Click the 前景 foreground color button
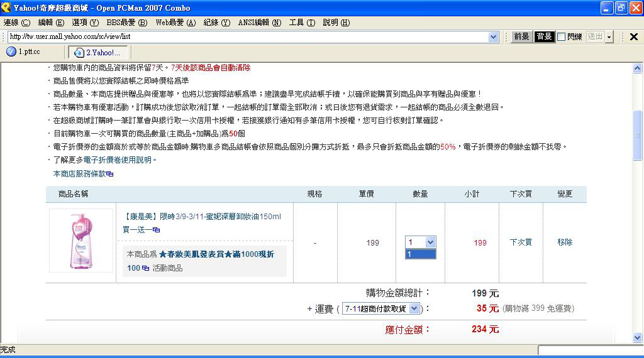Viewport: 644px width, 358px height. (x=521, y=36)
